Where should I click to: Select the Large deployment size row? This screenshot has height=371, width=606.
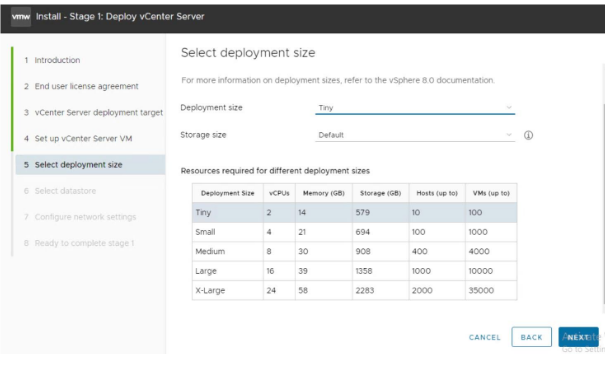coord(354,271)
